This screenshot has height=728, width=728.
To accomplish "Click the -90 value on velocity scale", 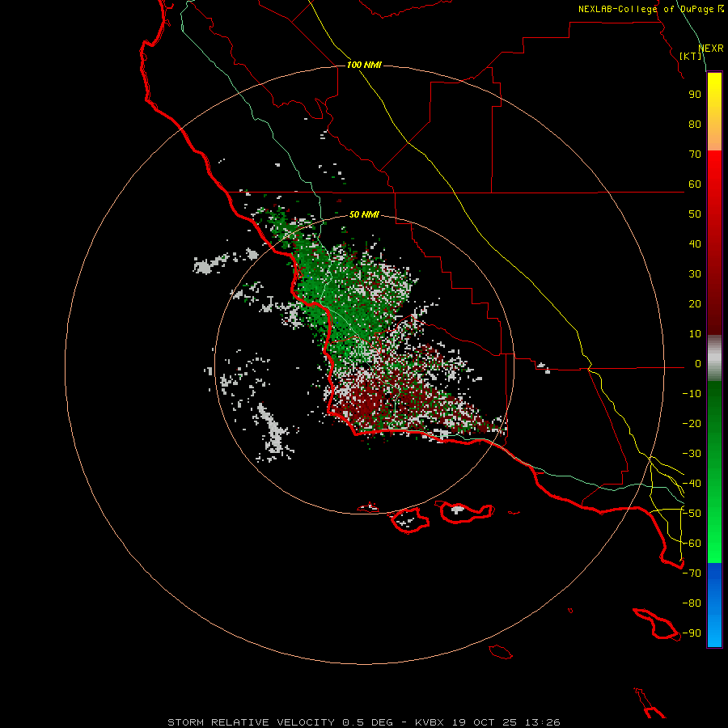I will pyautogui.click(x=692, y=633).
